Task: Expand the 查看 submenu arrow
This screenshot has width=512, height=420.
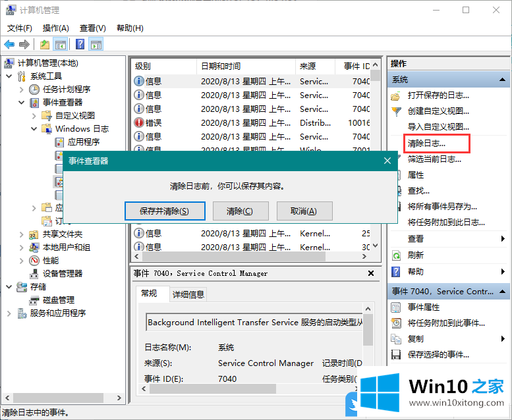Action: click(503, 239)
